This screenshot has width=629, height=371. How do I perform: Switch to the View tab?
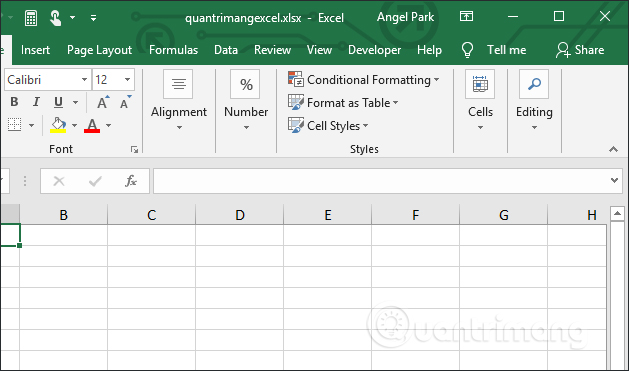[x=319, y=50]
